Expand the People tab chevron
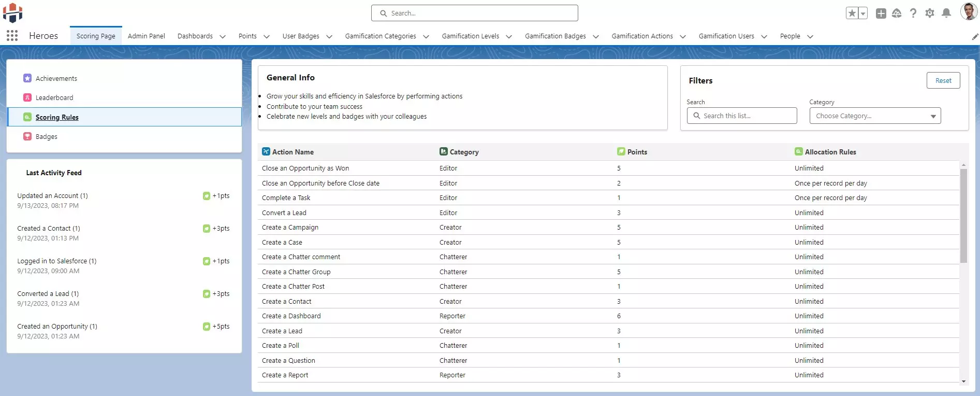The image size is (980, 396). pyautogui.click(x=810, y=37)
